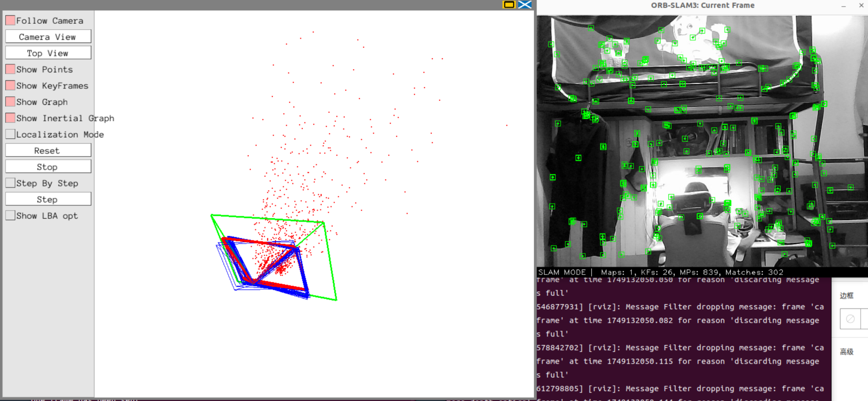Click the yellow maximize icon in map viewer

[509, 5]
